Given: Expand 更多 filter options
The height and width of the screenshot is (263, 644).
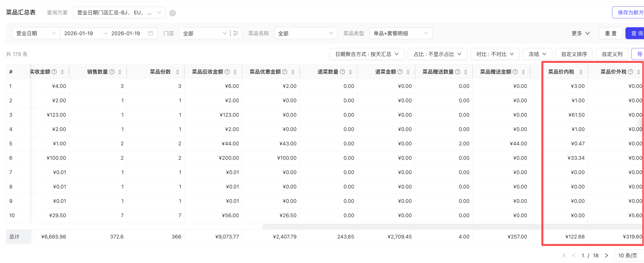Looking at the screenshot, I should pyautogui.click(x=581, y=33).
